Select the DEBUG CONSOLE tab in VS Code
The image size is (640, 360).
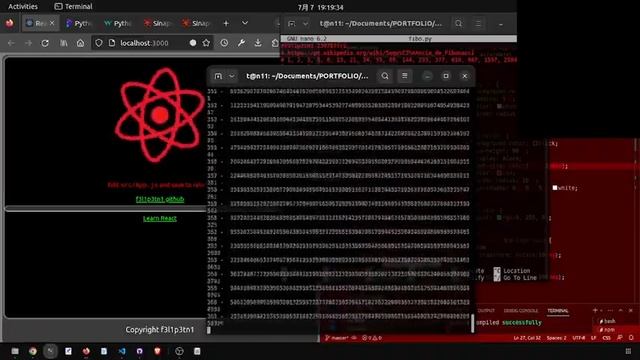(521, 311)
